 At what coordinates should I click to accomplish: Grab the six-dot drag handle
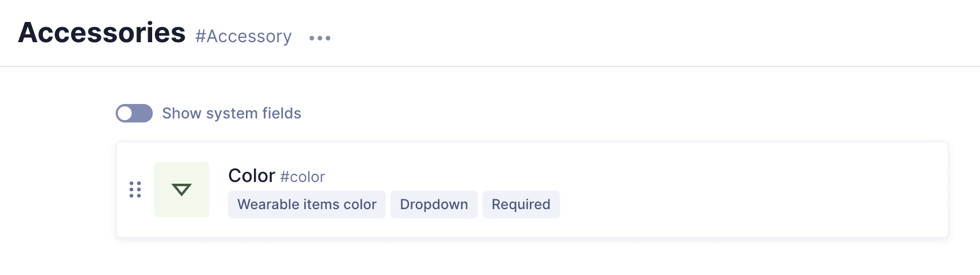[x=135, y=189]
